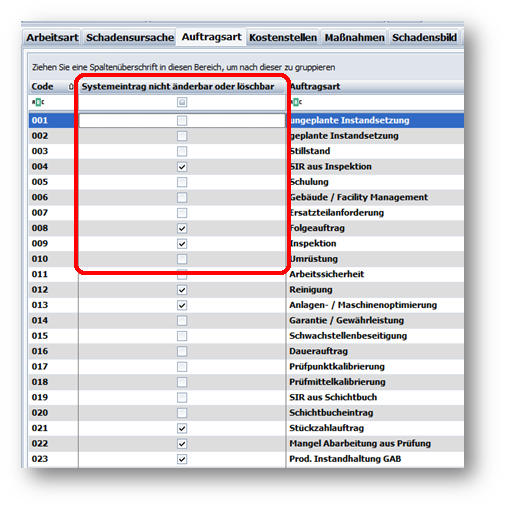Switch to the Maßnahmen tab
This screenshot has width=506, height=510.
point(354,38)
